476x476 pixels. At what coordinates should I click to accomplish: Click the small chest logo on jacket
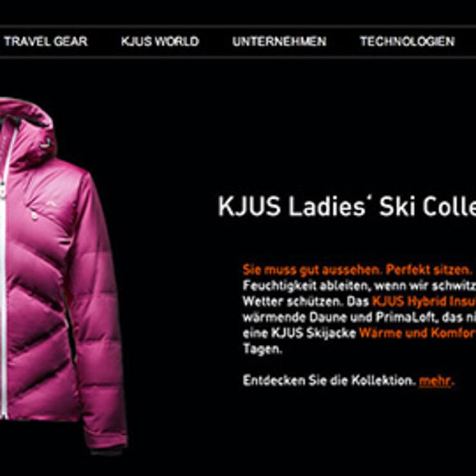click(52, 203)
